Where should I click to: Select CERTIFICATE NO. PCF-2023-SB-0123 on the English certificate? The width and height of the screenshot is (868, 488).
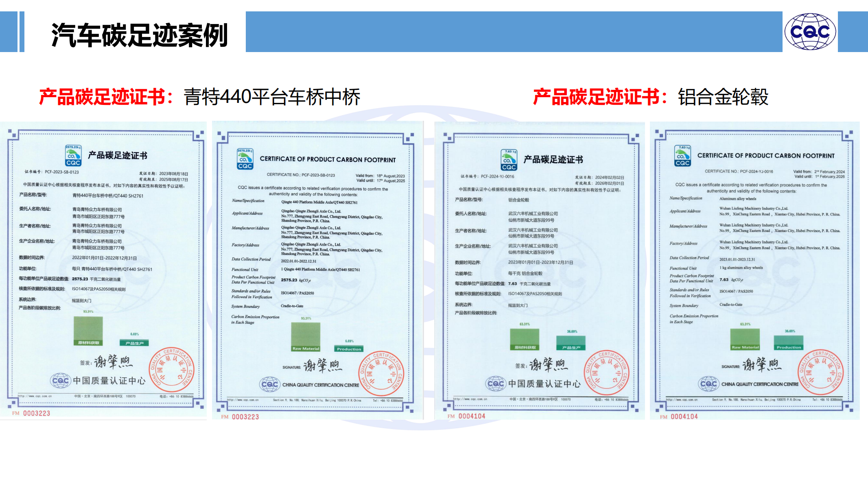[301, 175]
